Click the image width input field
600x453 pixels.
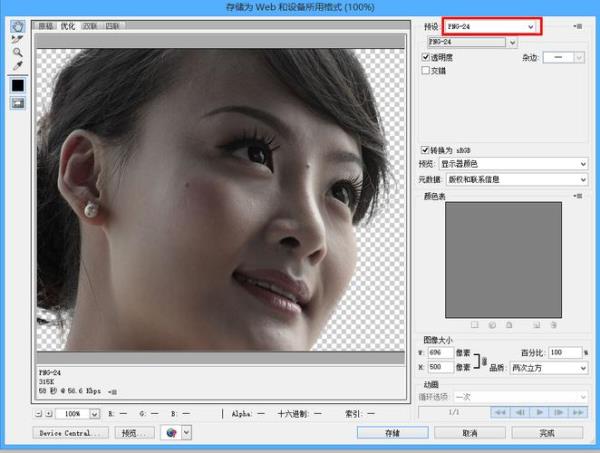point(441,353)
